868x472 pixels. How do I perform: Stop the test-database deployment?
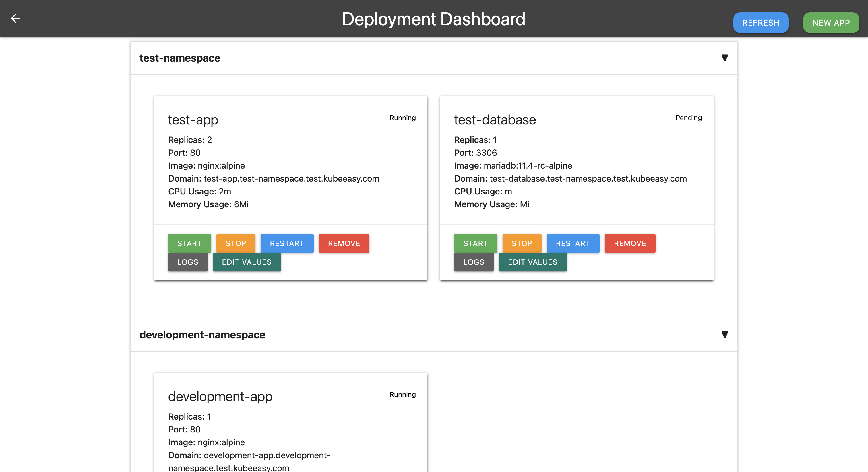(x=522, y=243)
